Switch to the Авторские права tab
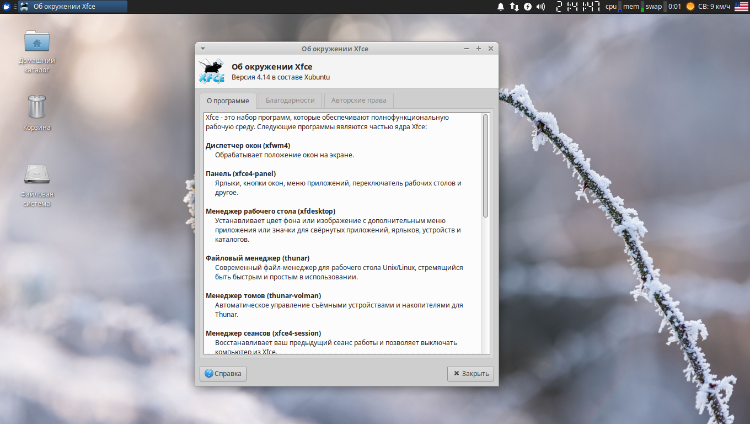The width and height of the screenshot is (750, 424). (x=360, y=100)
